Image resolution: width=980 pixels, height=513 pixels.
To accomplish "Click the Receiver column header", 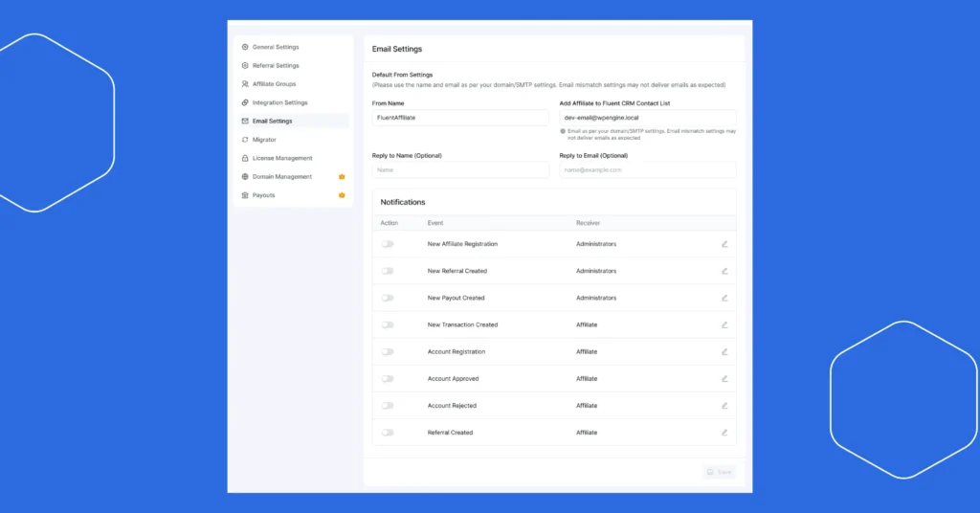I will [589, 223].
